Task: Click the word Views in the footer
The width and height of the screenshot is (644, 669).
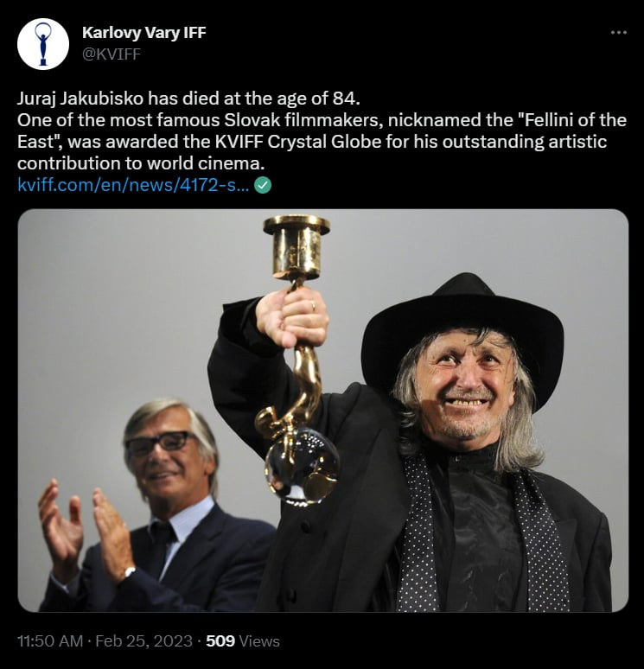Action: 259,640
